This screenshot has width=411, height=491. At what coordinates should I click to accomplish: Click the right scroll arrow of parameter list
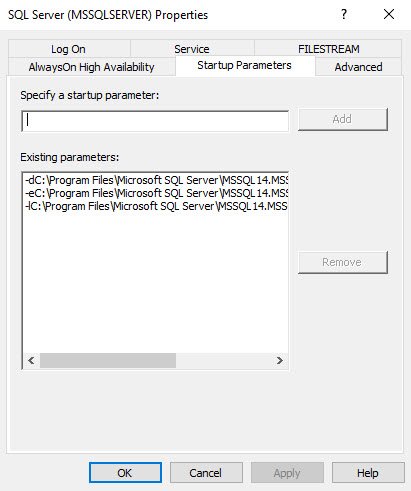coord(280,360)
